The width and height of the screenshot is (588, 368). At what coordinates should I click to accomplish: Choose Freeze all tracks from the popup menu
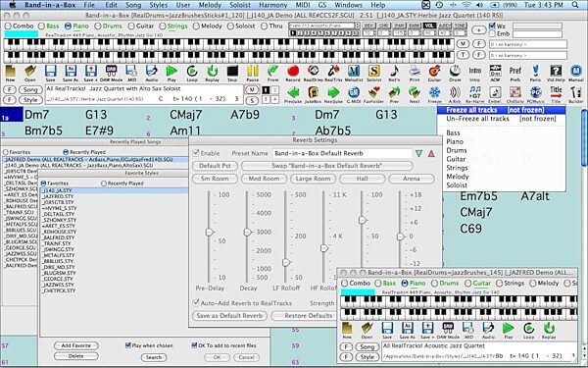[x=502, y=110]
